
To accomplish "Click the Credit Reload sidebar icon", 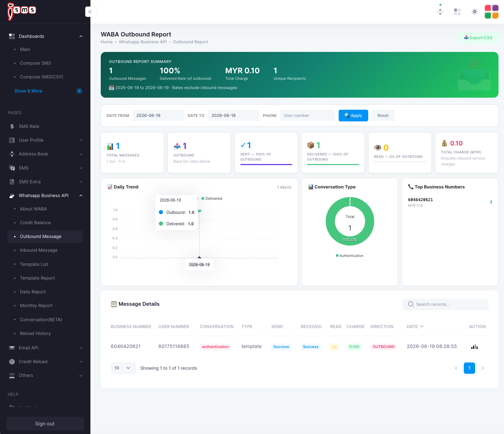I will point(12,362).
